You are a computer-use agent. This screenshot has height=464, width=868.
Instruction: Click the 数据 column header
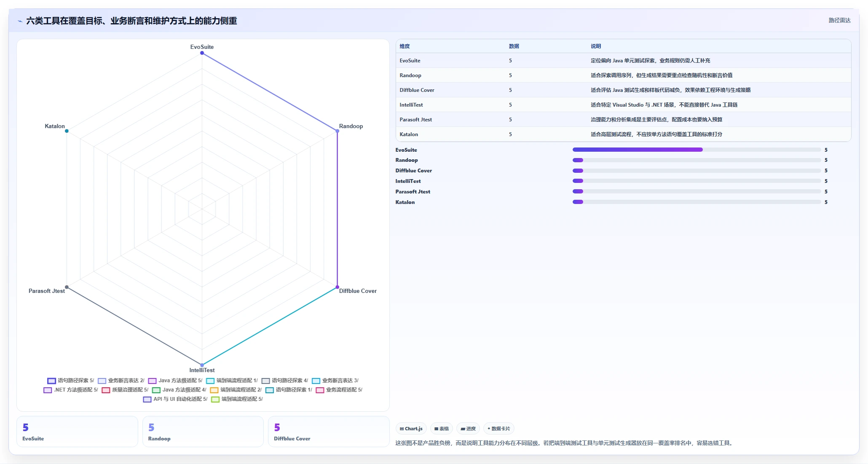[x=514, y=46]
